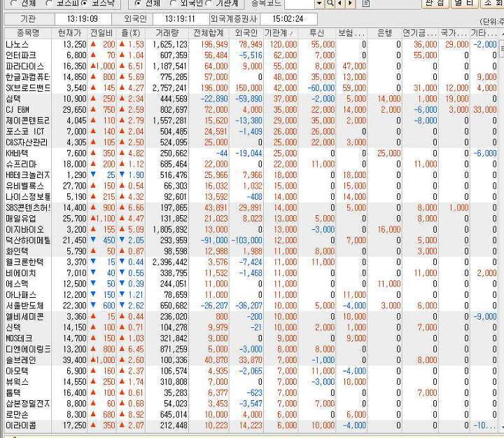The height and width of the screenshot is (438, 504).
Task: Open the document icon beside the arrows
Action: [366, 4]
